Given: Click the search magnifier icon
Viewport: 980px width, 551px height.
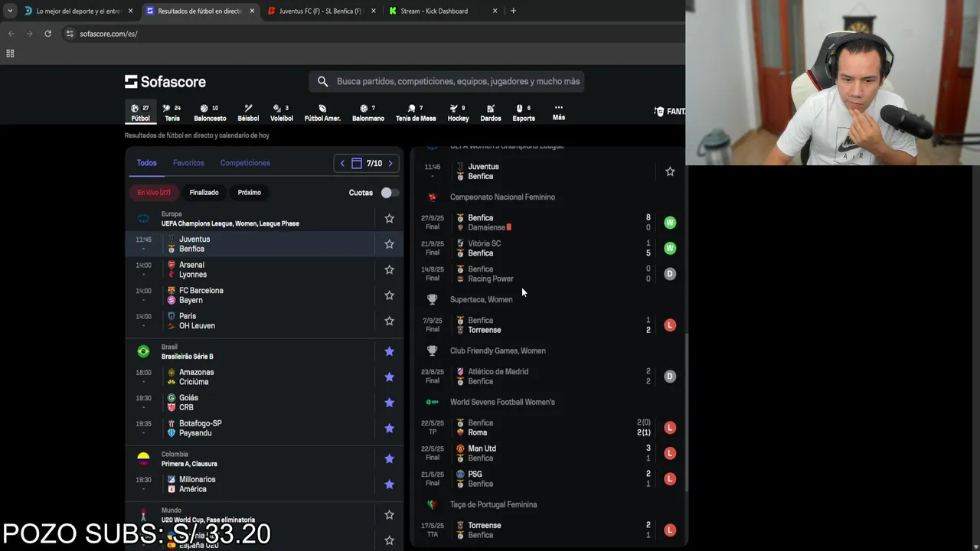Looking at the screenshot, I should click(322, 81).
